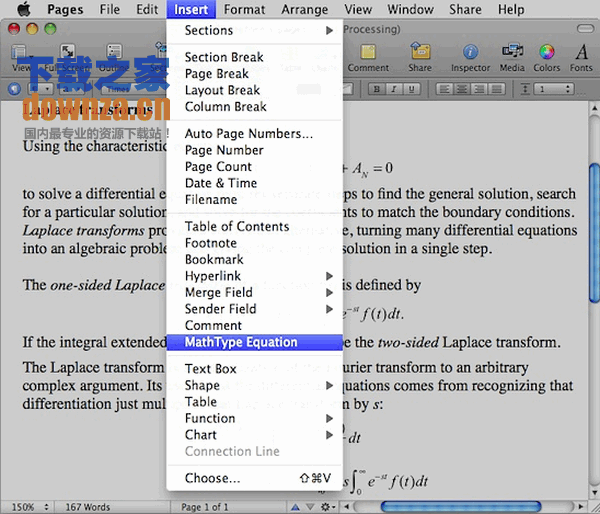
Task: Expand the Function submenu
Action: point(254,418)
